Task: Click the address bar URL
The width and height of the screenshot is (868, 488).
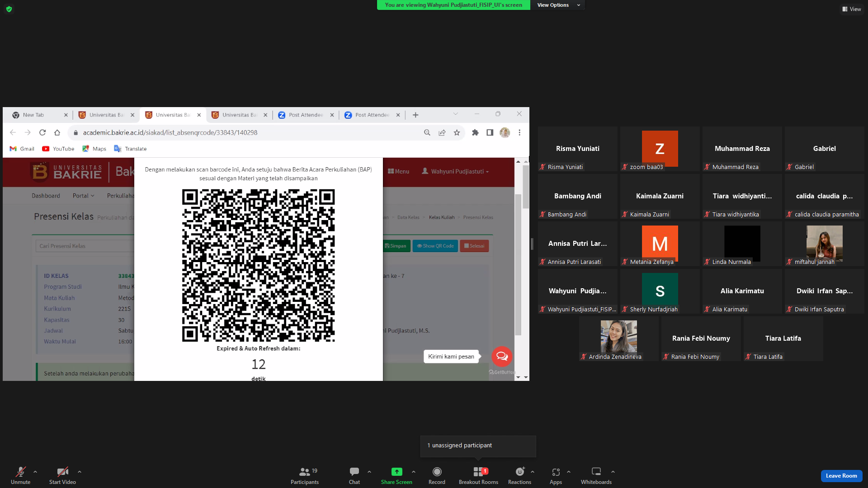Action: coord(170,132)
